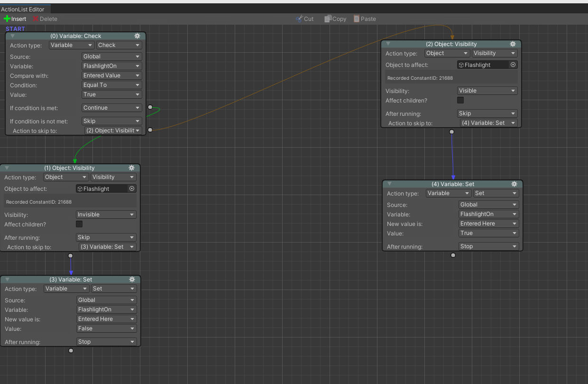Click the Copy button in toolbar
This screenshot has height=384, width=588.
(335, 19)
